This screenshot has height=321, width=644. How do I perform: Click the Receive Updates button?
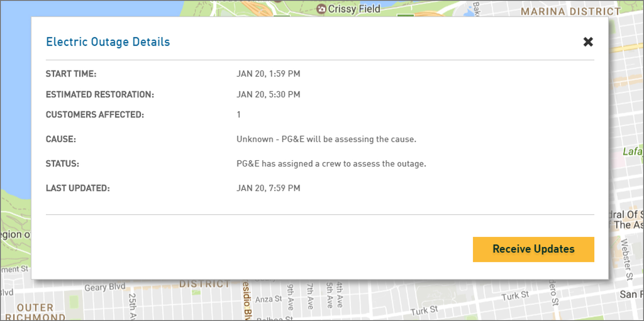(533, 249)
